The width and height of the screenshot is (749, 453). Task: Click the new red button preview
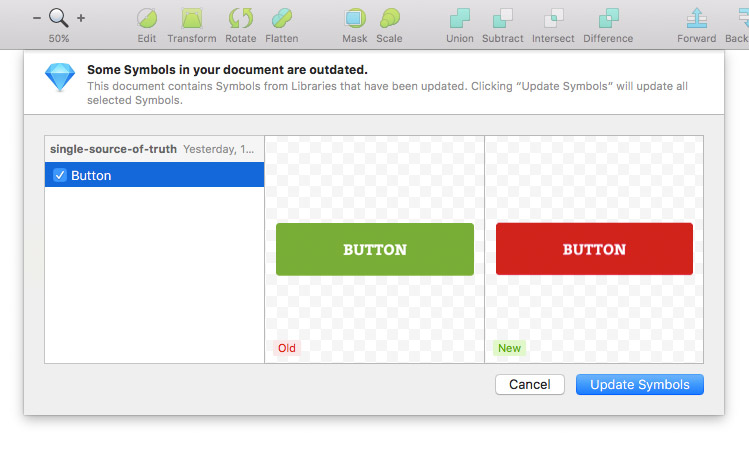(x=594, y=248)
